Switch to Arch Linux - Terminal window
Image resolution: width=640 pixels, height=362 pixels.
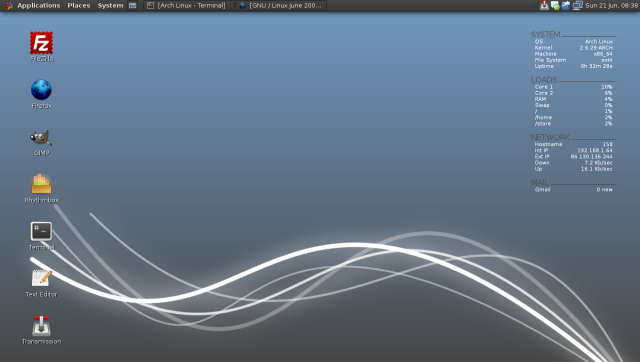click(188, 5)
